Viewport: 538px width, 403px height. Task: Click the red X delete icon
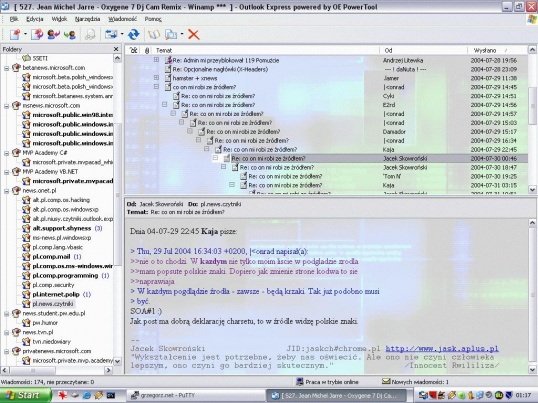(x=194, y=34)
